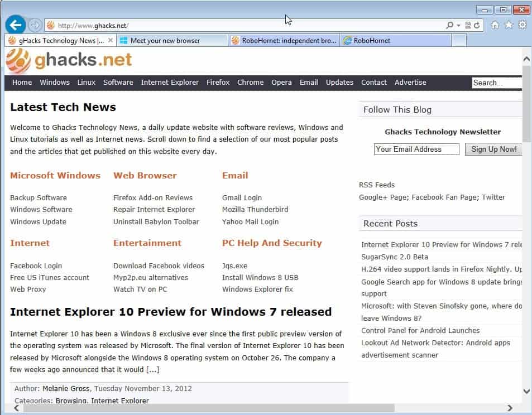The image size is (532, 415).
Task: Open Repair Internet Explorer link
Action: 154,210
